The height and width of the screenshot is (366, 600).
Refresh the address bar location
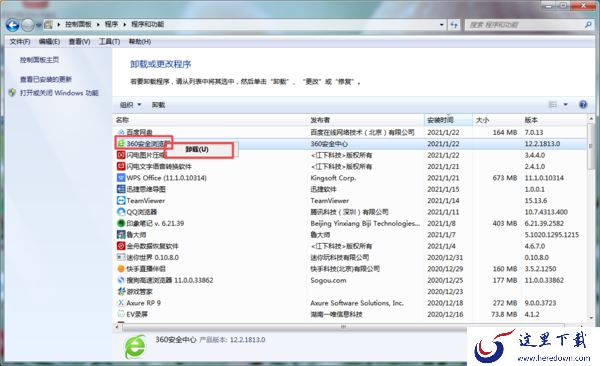[x=454, y=25]
